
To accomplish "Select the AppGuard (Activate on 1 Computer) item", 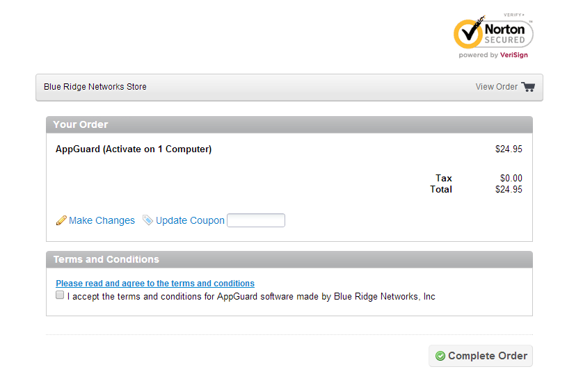I will [134, 149].
